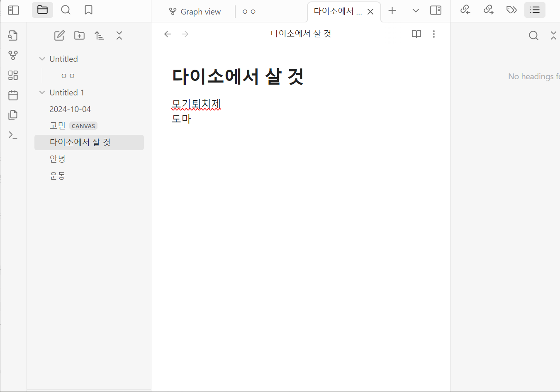Click the note heading 다이소에서 살 것
This screenshot has height=392, width=560.
point(238,77)
